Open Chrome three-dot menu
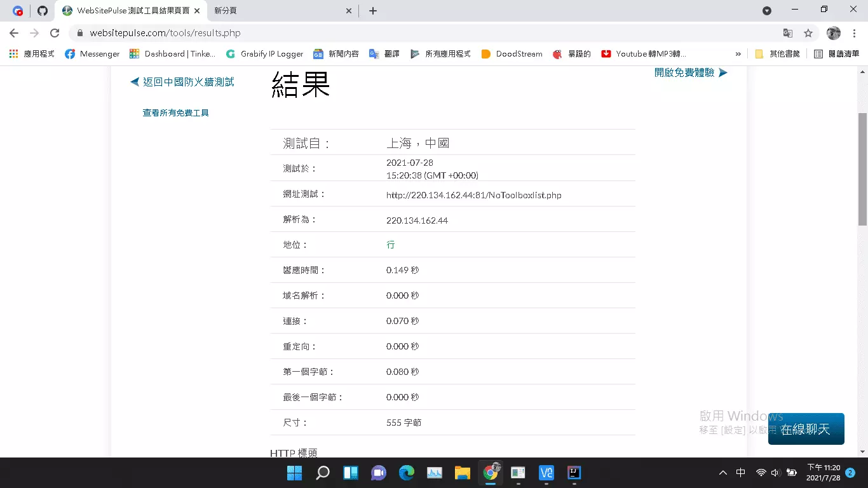This screenshot has width=868, height=488. 854,33
